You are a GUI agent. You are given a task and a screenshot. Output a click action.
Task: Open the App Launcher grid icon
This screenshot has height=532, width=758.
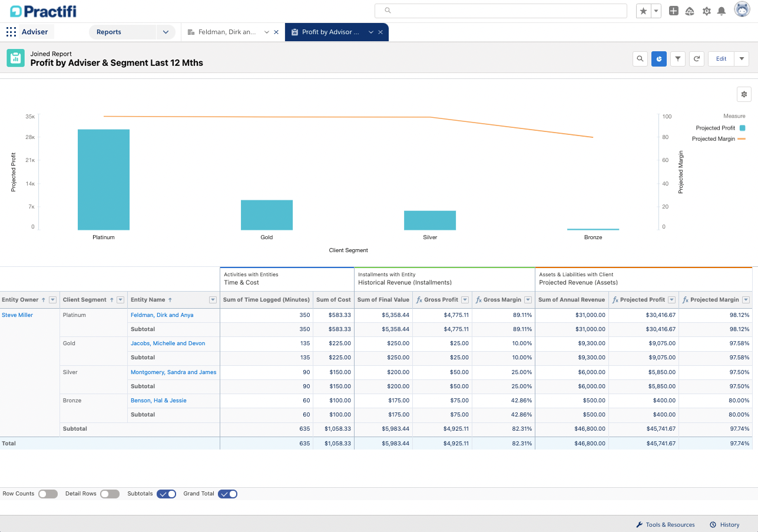[x=11, y=32]
